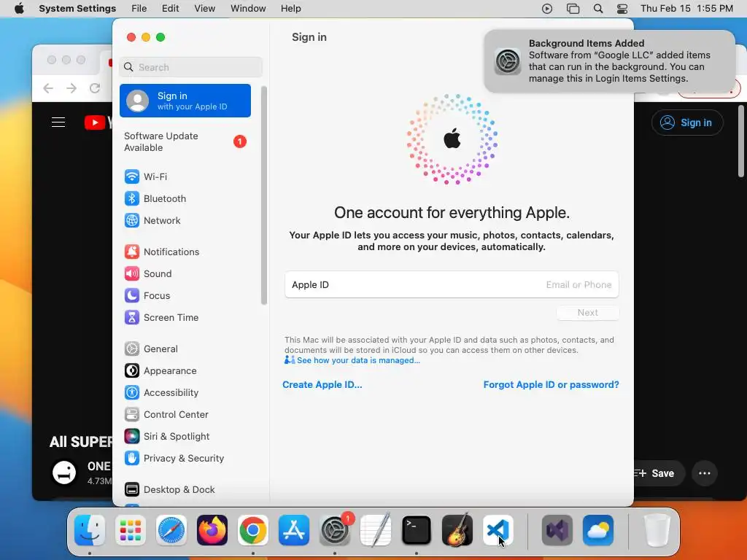Open See how your data is managed link

point(358,360)
